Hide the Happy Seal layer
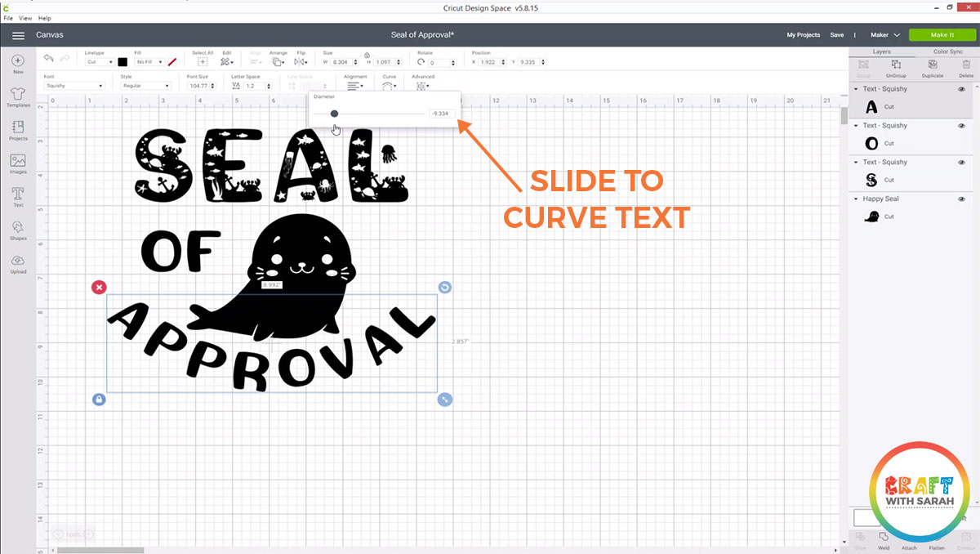This screenshot has width=980, height=554. click(x=962, y=199)
